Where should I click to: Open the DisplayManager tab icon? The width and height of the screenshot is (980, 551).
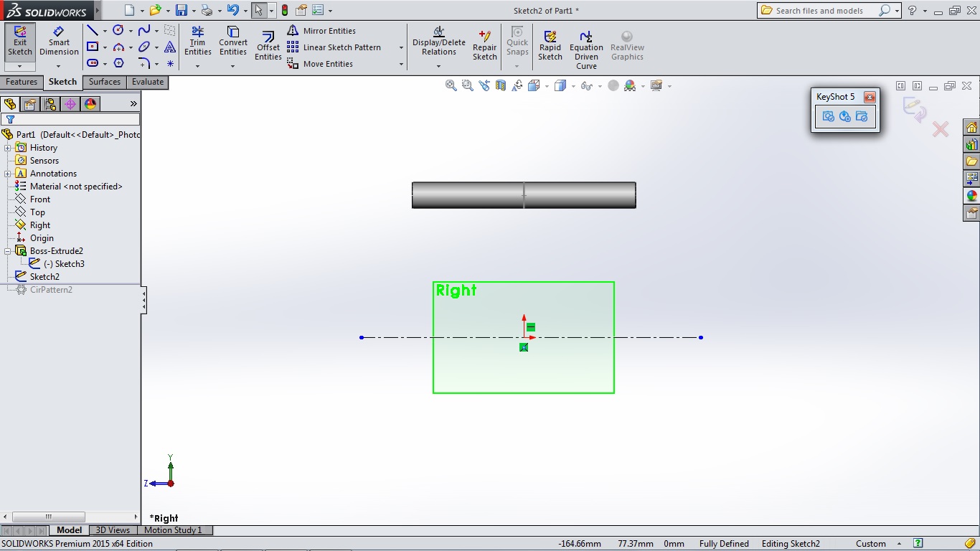[90, 104]
